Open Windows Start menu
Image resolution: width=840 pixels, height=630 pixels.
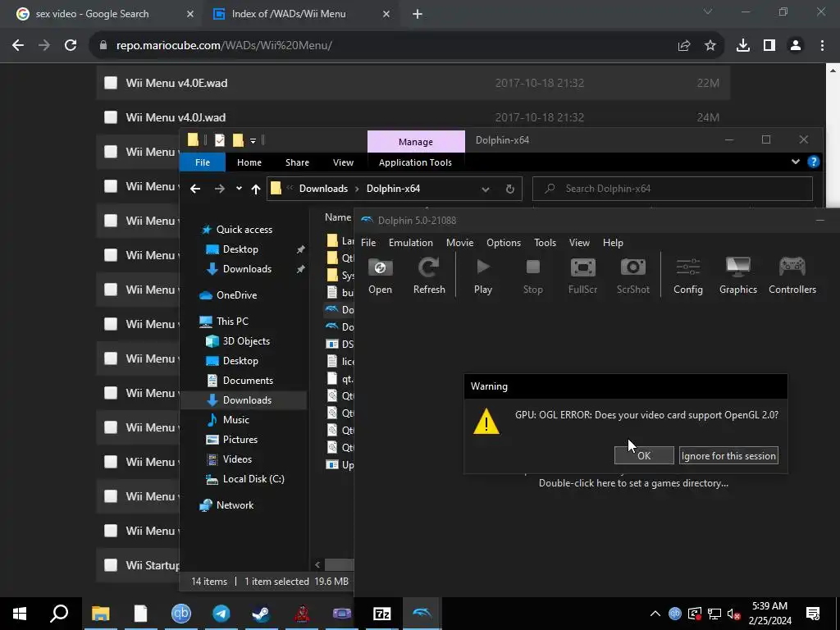point(20,614)
